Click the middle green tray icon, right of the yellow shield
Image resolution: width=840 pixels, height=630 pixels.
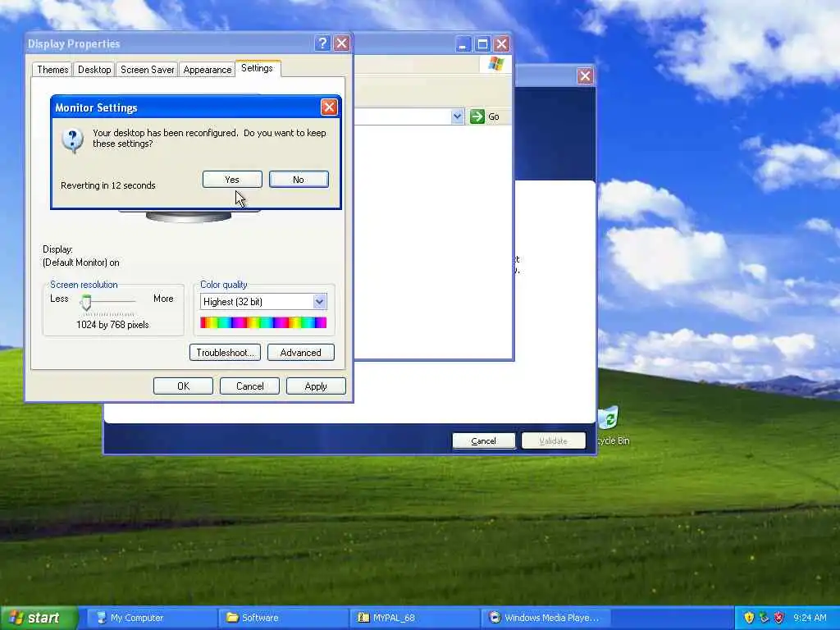(764, 618)
